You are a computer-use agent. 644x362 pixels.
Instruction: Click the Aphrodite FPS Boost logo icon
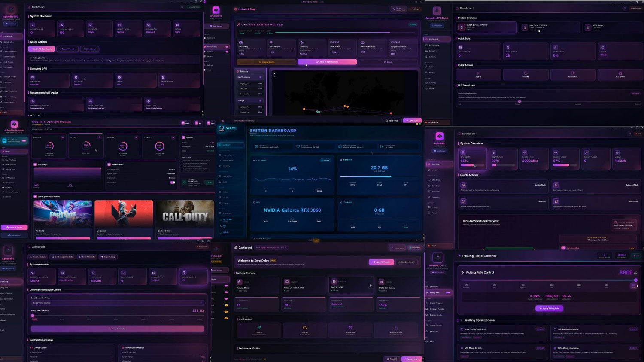[437, 11]
